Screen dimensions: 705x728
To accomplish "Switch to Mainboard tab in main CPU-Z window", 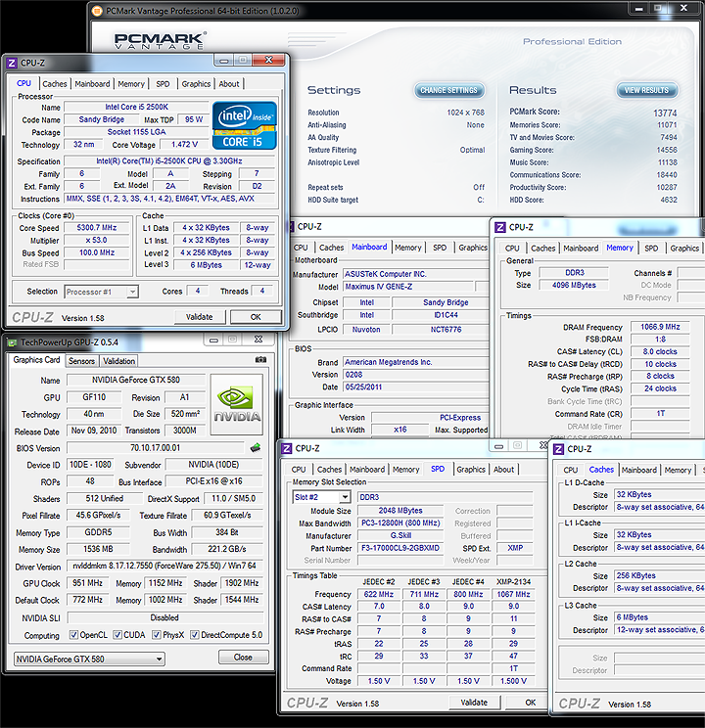I will pyautogui.click(x=92, y=84).
